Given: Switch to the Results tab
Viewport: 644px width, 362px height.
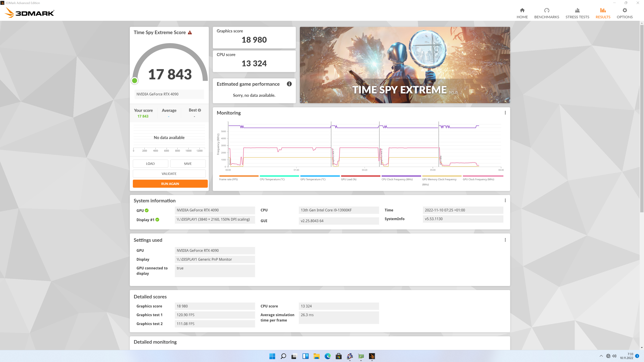Looking at the screenshot, I should click(x=603, y=13).
